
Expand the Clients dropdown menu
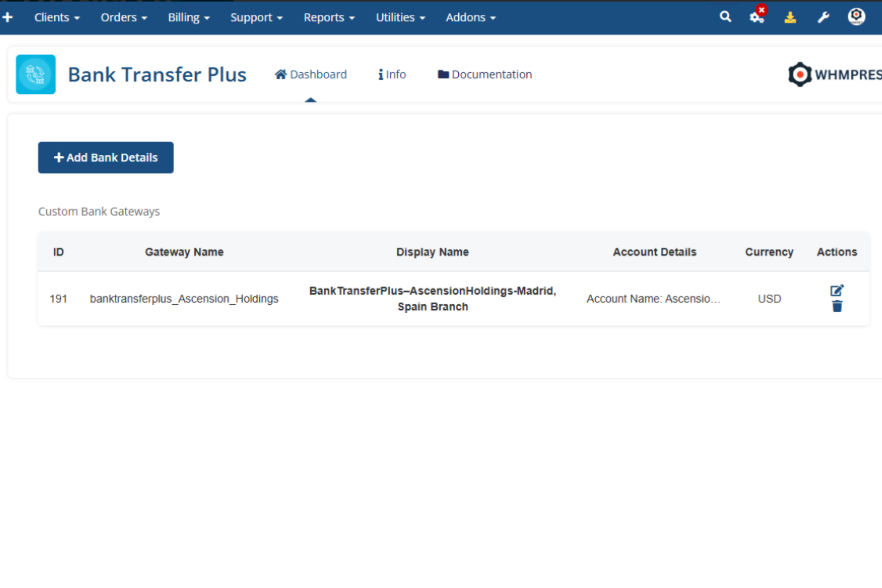57,18
